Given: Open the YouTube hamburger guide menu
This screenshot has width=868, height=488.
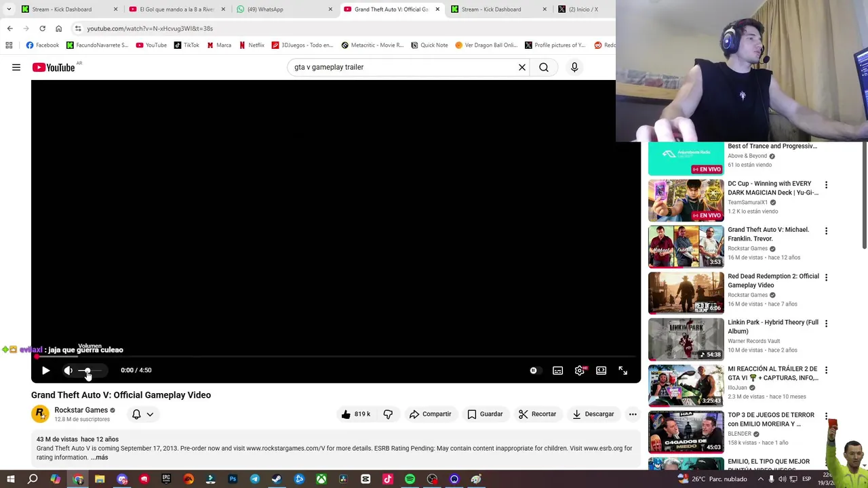Looking at the screenshot, I should [16, 67].
